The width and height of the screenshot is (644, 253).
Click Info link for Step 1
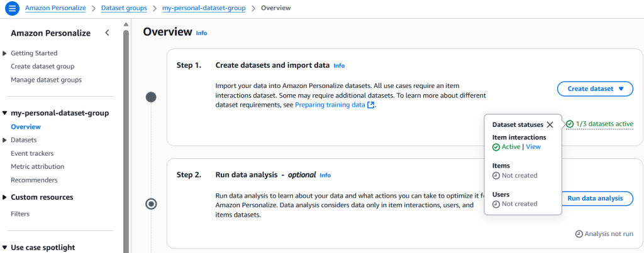[339, 66]
